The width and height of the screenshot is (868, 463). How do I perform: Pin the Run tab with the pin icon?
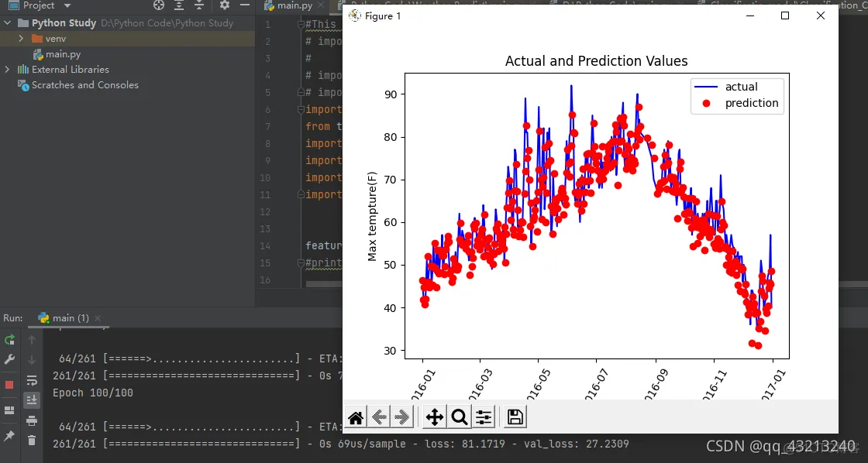pyautogui.click(x=9, y=436)
